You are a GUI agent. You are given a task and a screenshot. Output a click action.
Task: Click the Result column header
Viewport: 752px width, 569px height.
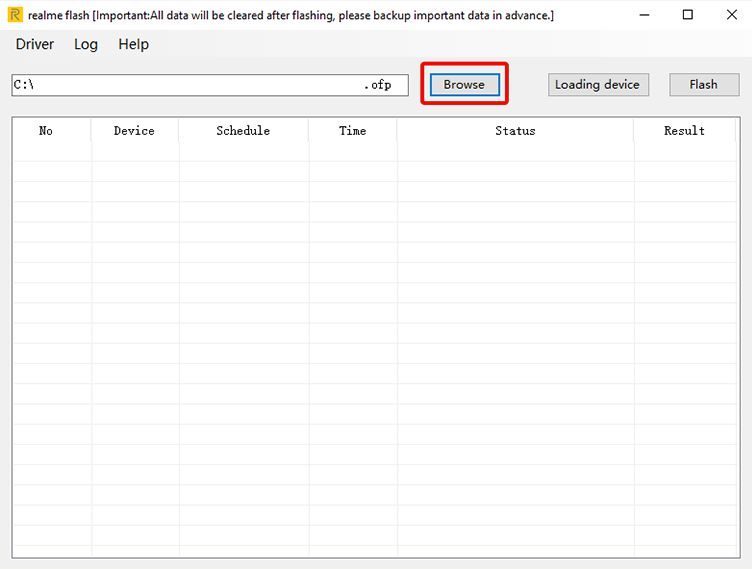(684, 131)
